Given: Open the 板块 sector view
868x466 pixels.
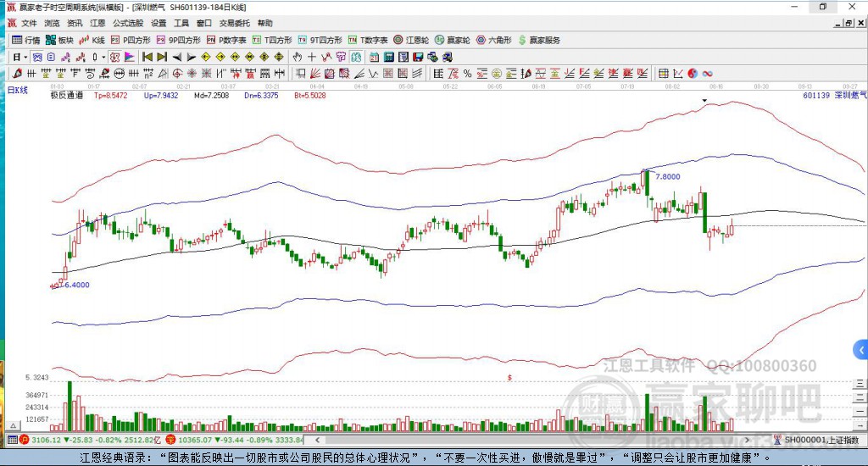Looking at the screenshot, I should click(x=60, y=40).
